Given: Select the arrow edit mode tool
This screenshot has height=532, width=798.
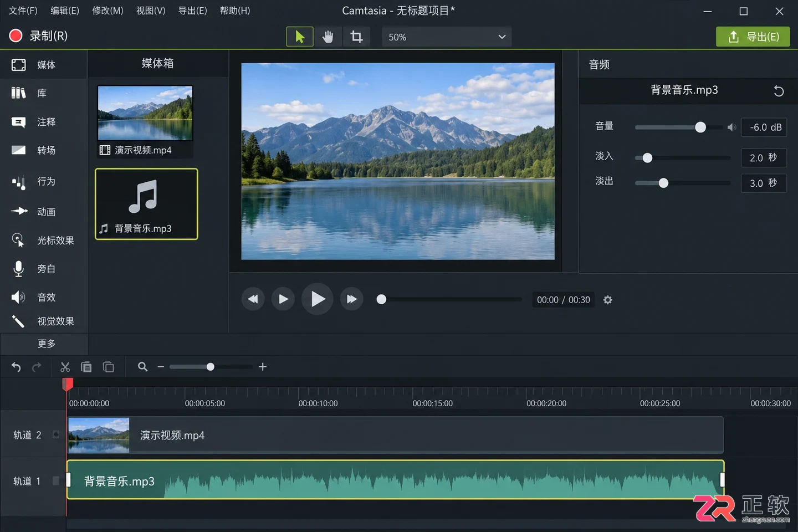Looking at the screenshot, I should [x=300, y=37].
